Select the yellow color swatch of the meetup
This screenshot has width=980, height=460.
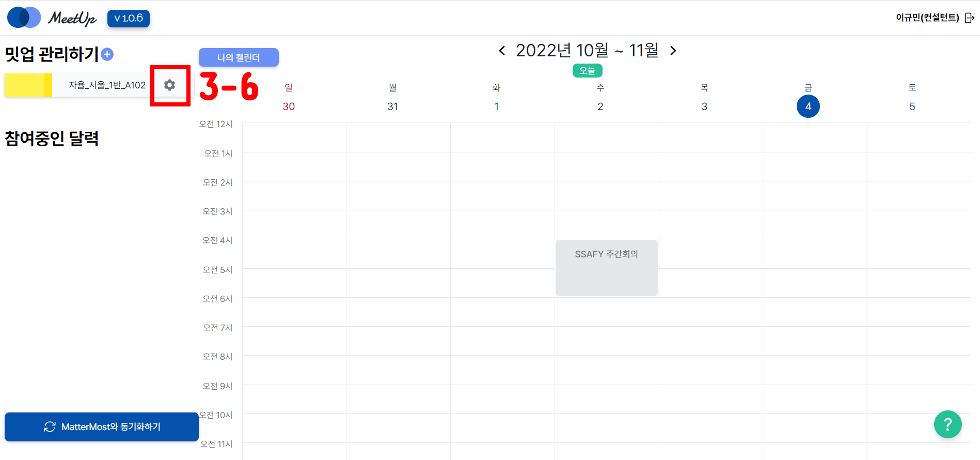pos(28,85)
